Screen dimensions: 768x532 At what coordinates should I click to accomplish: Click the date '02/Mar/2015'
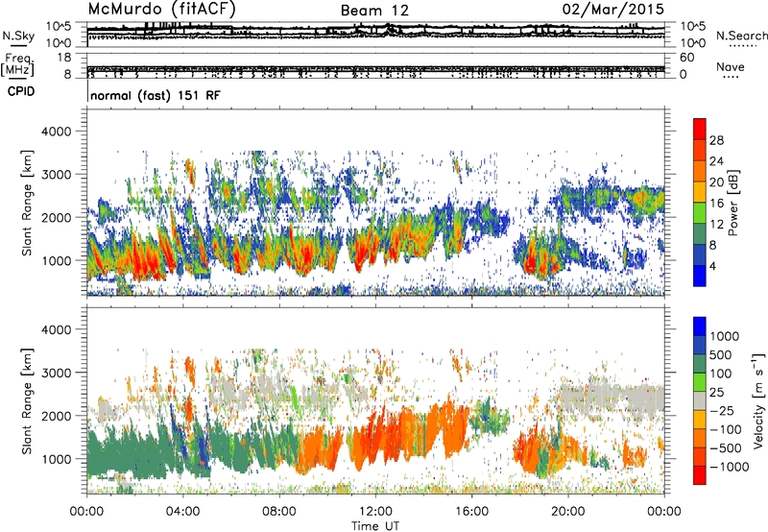click(x=613, y=9)
